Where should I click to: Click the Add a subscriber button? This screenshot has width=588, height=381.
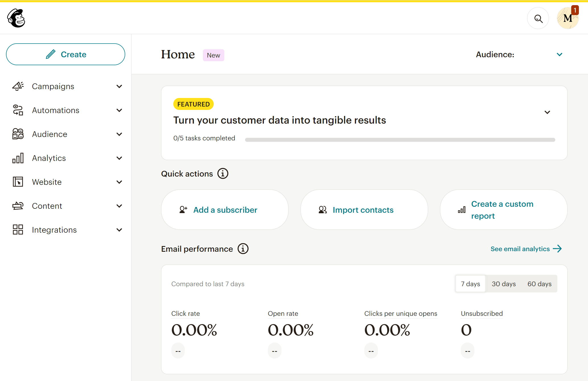[225, 210]
